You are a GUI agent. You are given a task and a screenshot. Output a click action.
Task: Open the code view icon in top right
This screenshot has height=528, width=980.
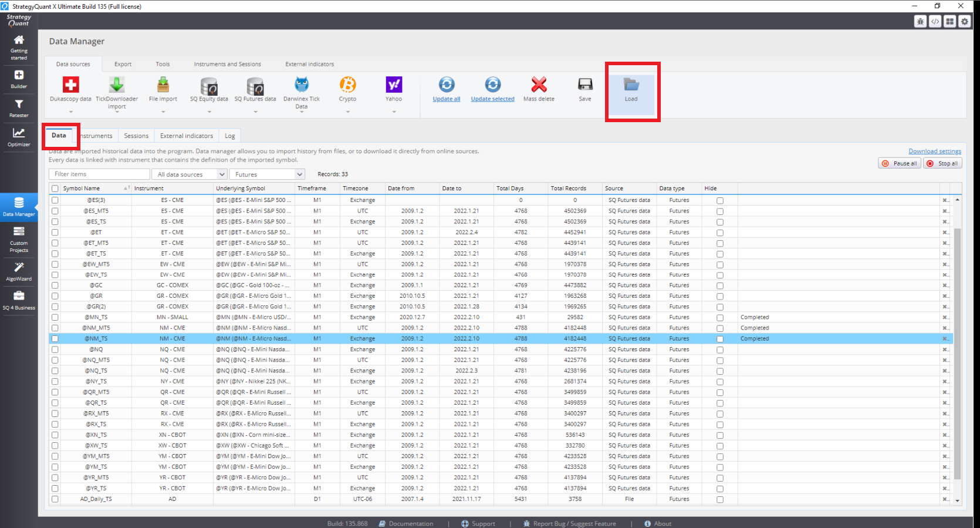[x=935, y=21]
